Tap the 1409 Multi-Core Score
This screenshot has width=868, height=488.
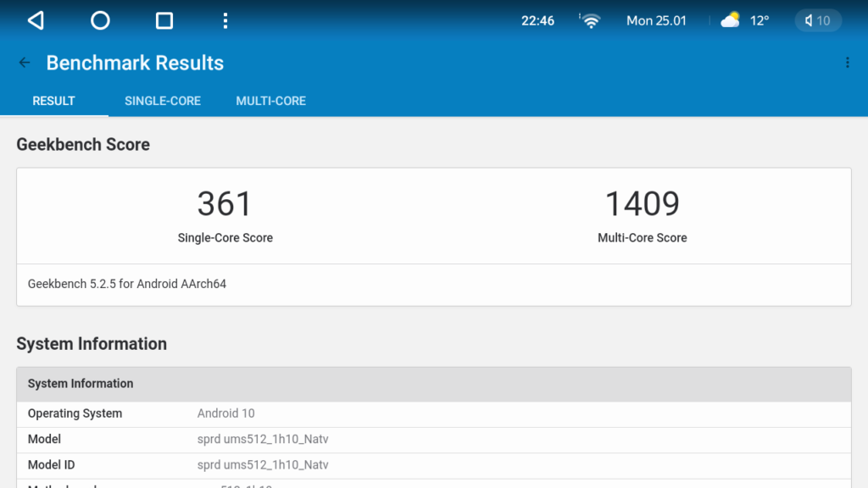click(642, 204)
